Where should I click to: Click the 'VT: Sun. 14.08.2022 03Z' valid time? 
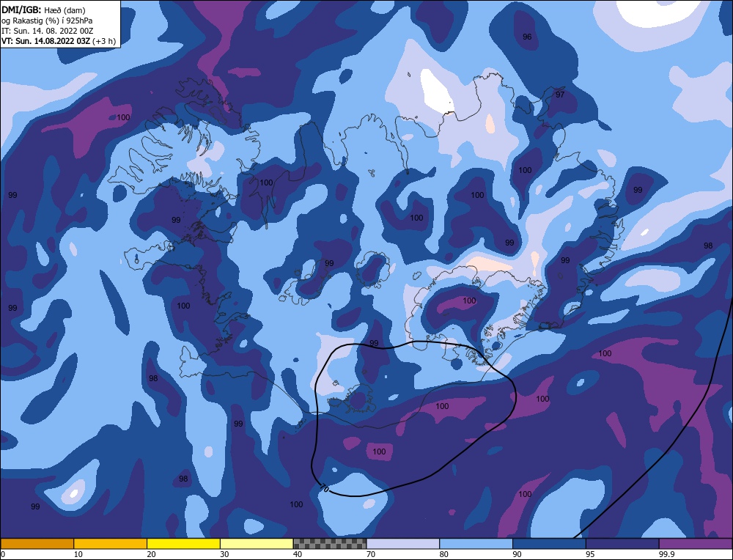tap(45, 40)
